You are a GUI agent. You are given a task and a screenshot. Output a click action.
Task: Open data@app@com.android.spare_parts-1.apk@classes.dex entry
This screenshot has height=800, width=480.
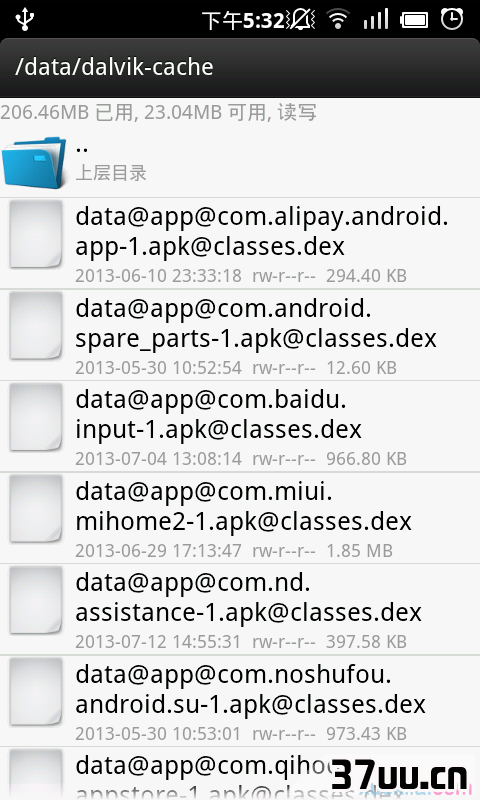tap(240, 335)
